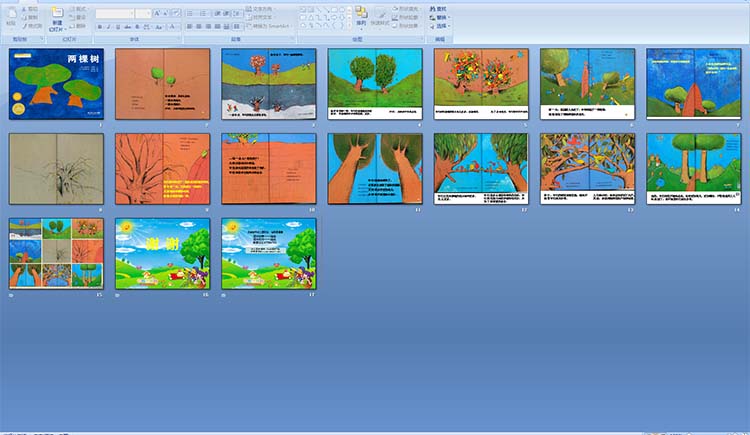
Task: Click the Decrease Indent icon
Action: click(x=218, y=13)
